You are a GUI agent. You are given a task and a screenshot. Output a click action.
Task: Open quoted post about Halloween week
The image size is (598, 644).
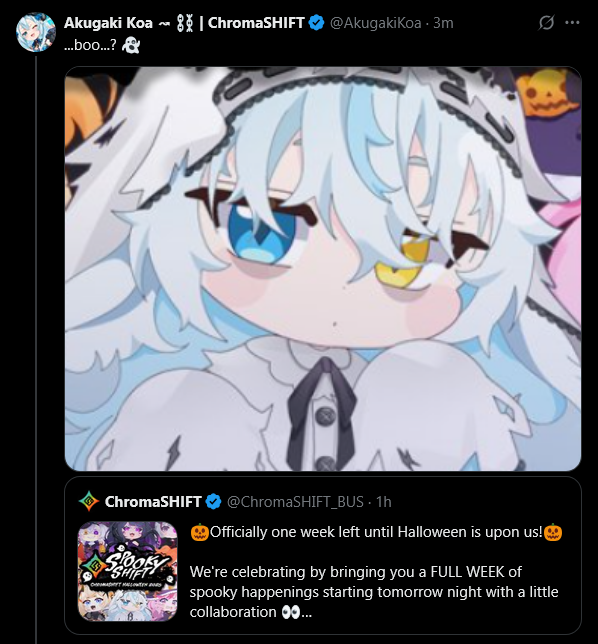tap(323, 555)
